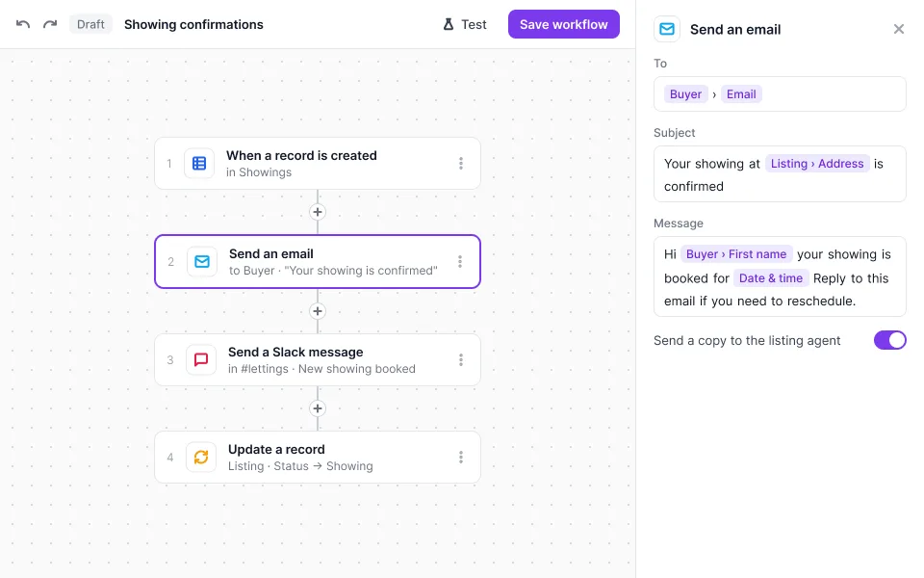
Task: Click the Message body text 'email if you need to reschedule.'
Action: pyautogui.click(x=759, y=302)
